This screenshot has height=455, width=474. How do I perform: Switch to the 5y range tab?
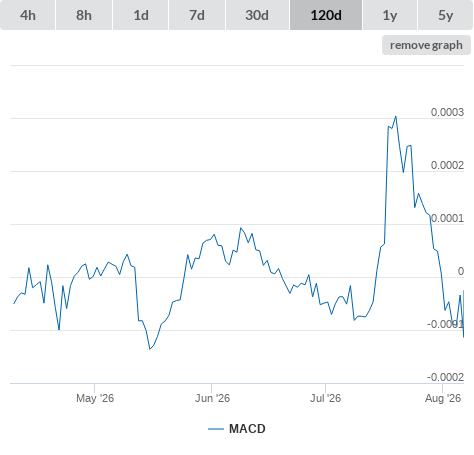coord(445,15)
